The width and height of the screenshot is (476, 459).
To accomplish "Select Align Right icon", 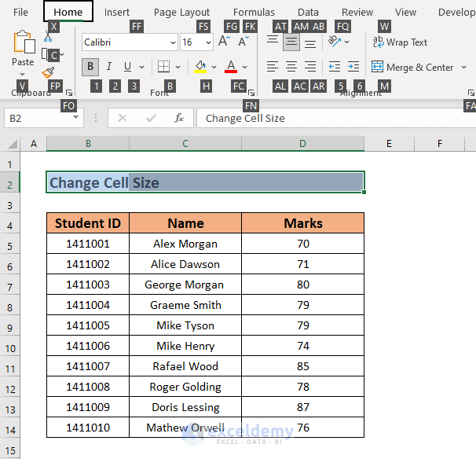I will coord(310,67).
